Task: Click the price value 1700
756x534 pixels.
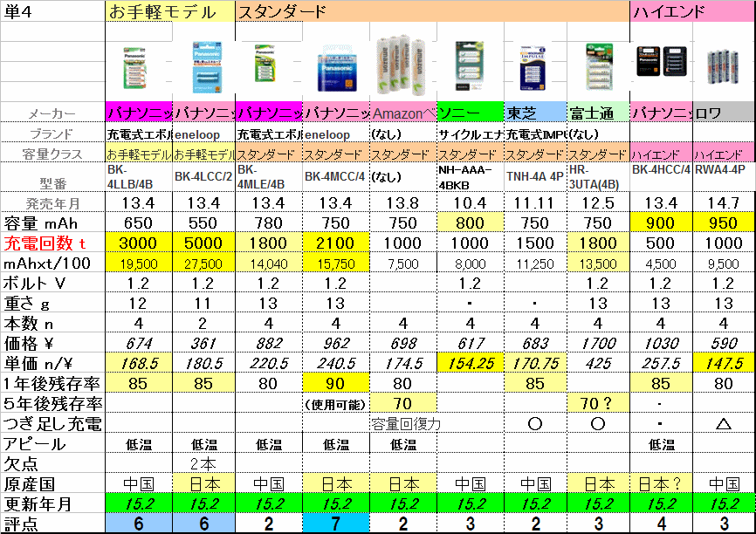Action: point(598,343)
